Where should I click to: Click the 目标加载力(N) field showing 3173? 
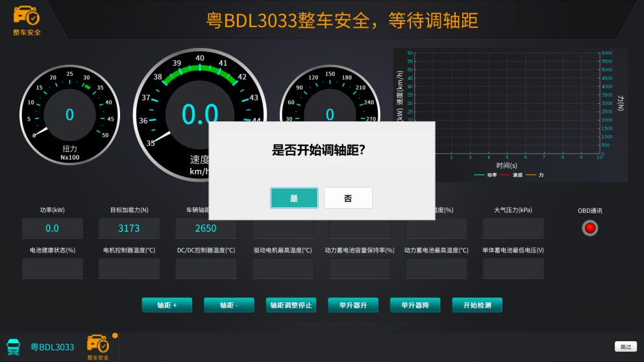click(x=129, y=228)
